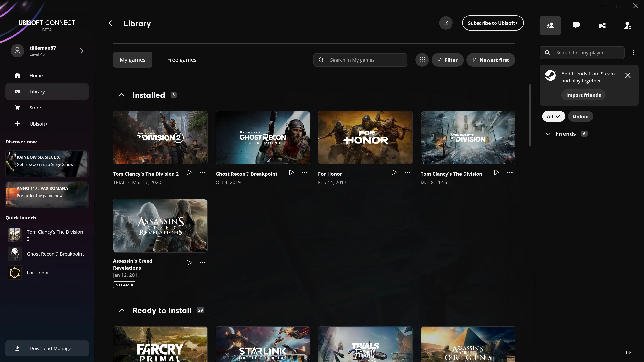This screenshot has height=362, width=644.
Task: Open more options for The Division 2
Action: 202,172
